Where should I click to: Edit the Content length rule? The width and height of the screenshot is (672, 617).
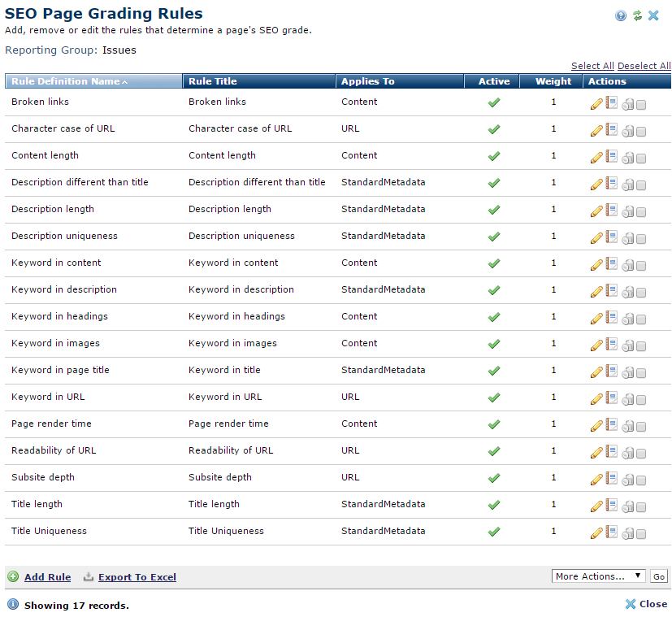coord(596,158)
